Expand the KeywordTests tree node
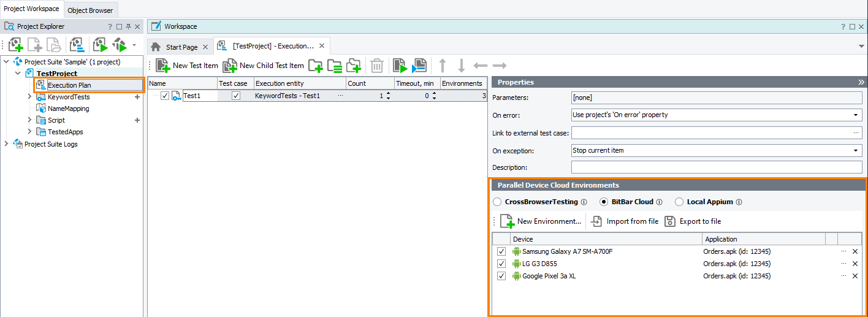The image size is (868, 317). (x=29, y=97)
